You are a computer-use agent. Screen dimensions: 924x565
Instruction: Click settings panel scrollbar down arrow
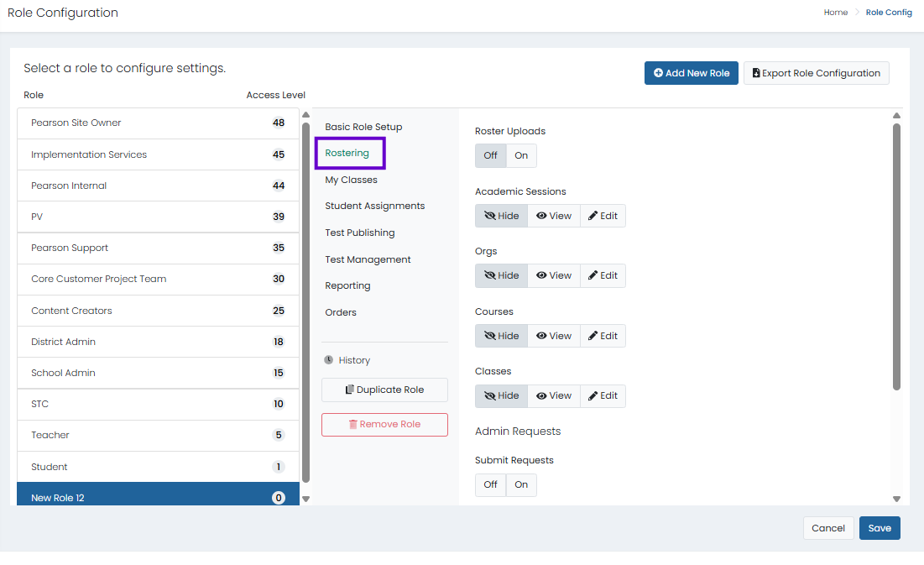(897, 499)
